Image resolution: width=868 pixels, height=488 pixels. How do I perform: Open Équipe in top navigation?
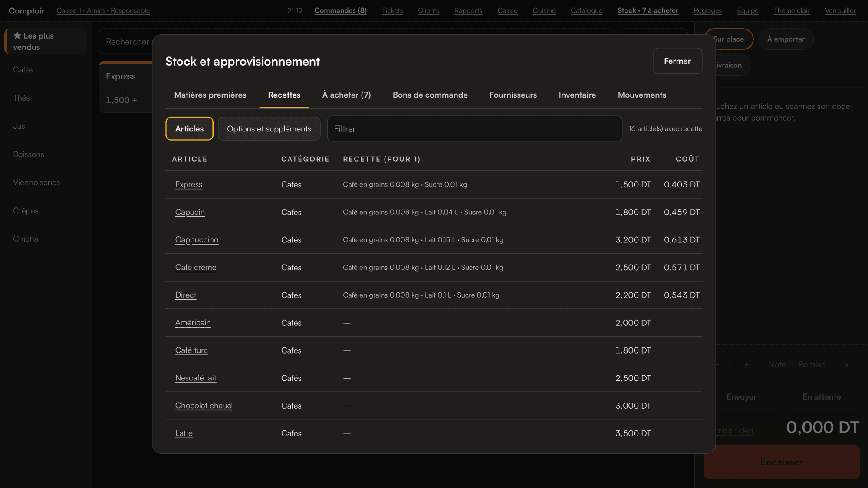click(x=748, y=10)
